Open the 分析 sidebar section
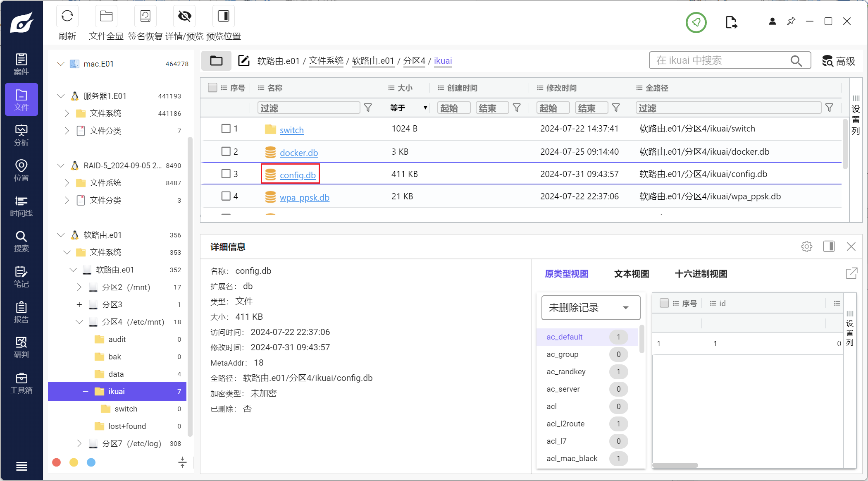868x481 pixels. point(21,135)
